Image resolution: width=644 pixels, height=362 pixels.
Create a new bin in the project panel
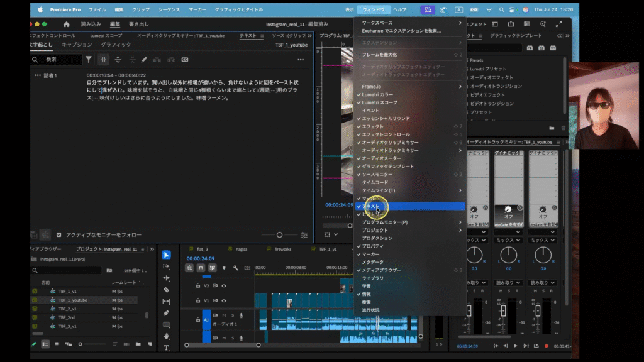pyautogui.click(x=138, y=344)
